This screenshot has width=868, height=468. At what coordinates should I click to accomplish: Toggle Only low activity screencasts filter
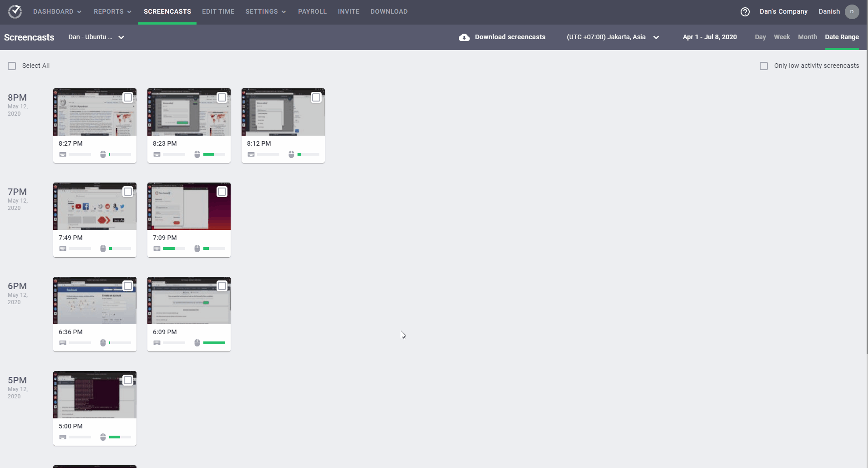click(763, 66)
